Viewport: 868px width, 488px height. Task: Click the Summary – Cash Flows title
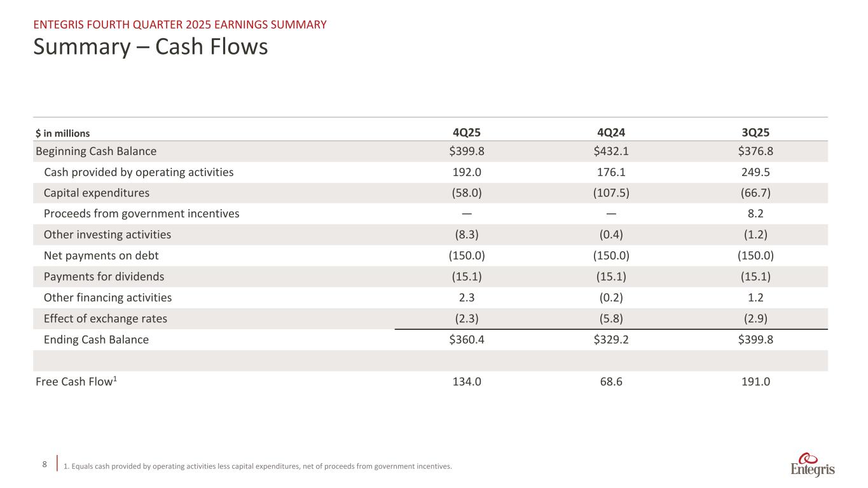coord(151,46)
